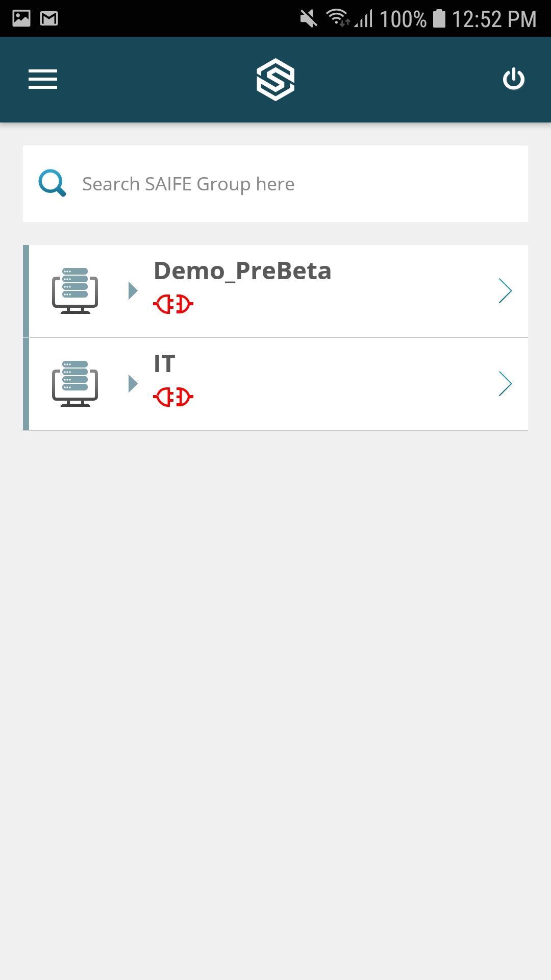Tap red disconnected plug under Demo_PreBeta
Screen dimensions: 551x980
click(173, 304)
